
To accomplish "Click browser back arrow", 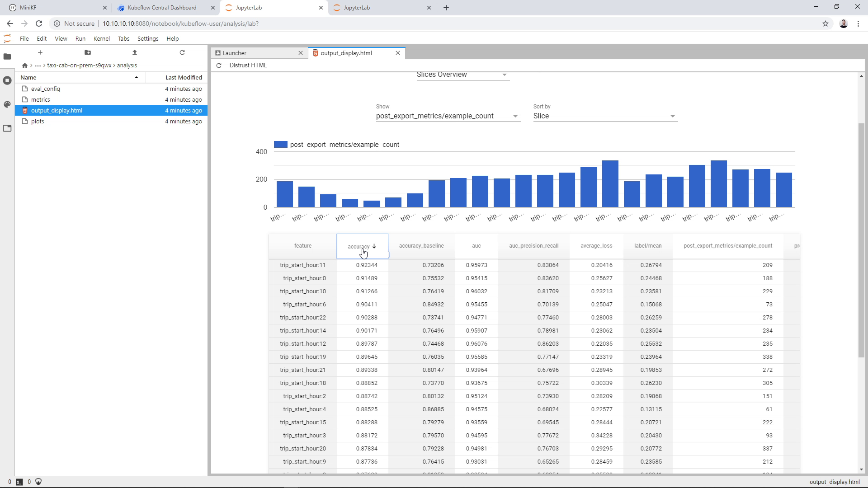I will coord(10,23).
